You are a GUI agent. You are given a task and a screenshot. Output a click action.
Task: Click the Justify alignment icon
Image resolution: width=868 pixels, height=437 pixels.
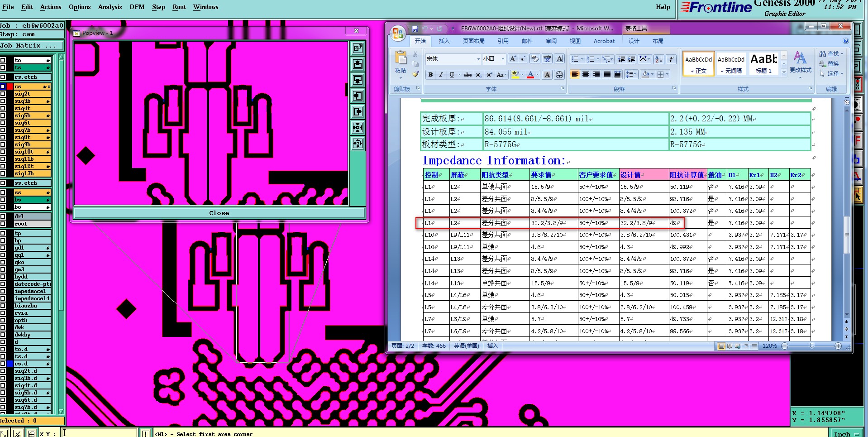[x=607, y=74]
